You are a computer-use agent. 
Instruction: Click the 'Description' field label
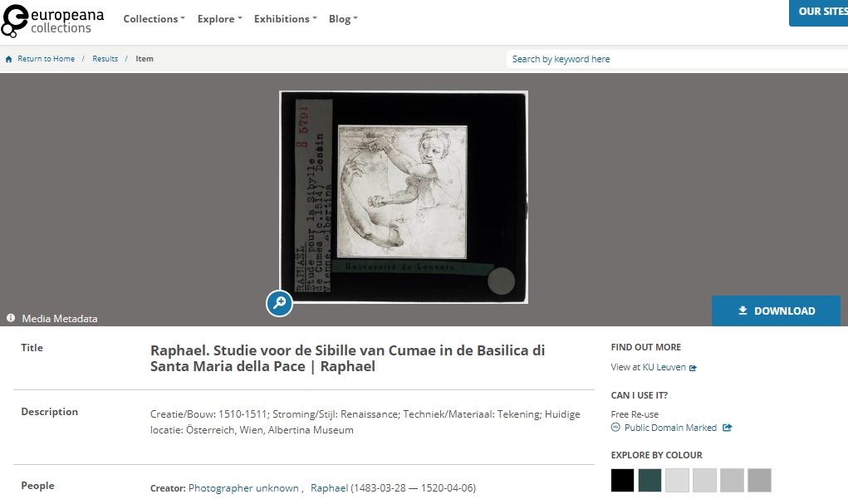click(x=49, y=412)
